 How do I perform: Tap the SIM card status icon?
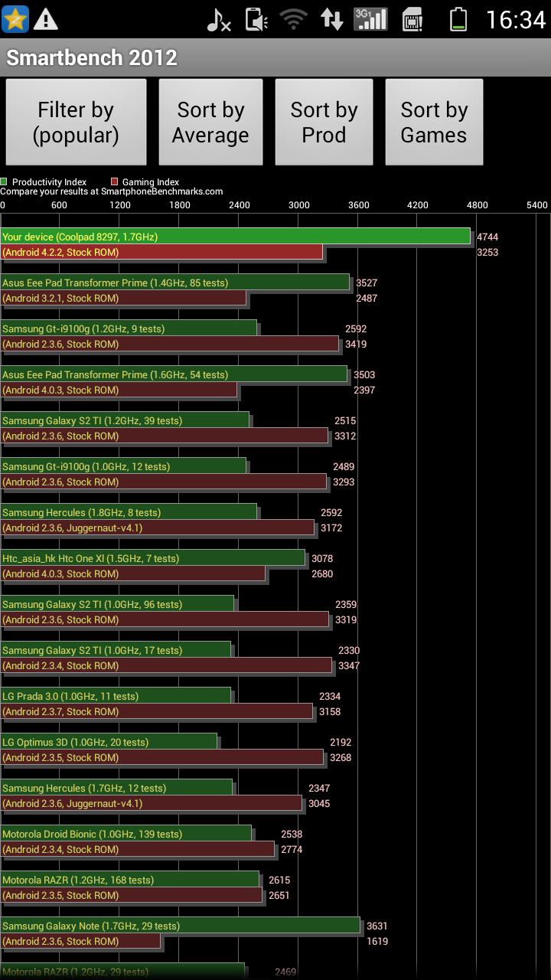point(412,19)
